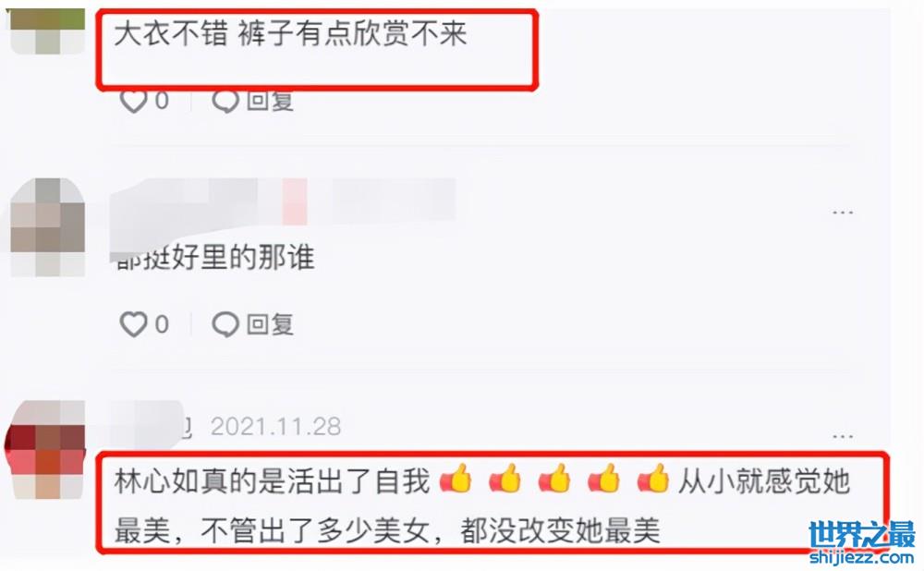The image size is (924, 571).
Task: Open the first commenter's pixelated avatar
Action: 48,30
